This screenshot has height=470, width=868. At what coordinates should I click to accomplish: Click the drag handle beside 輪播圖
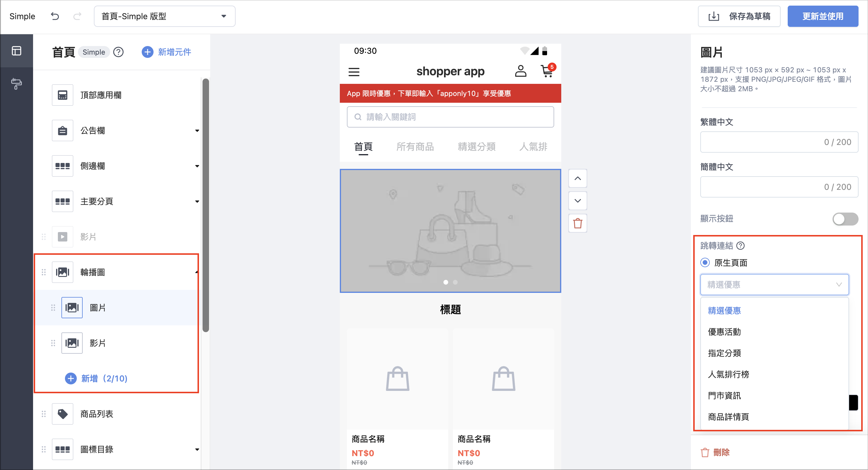click(x=43, y=272)
